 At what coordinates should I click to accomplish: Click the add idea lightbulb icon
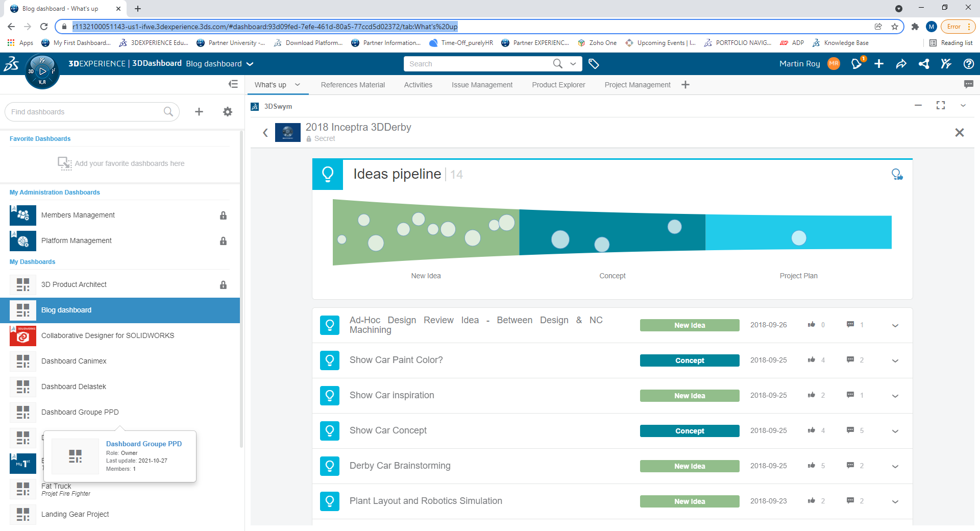click(897, 175)
